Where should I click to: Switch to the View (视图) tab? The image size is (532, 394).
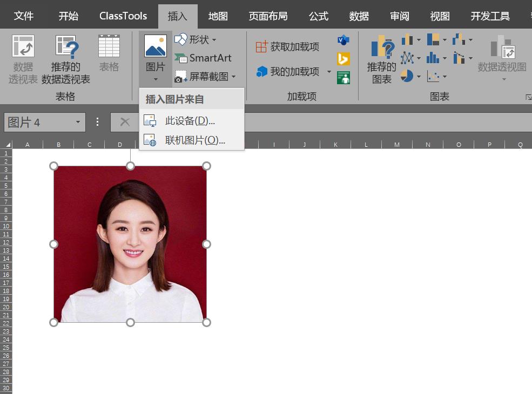point(440,16)
